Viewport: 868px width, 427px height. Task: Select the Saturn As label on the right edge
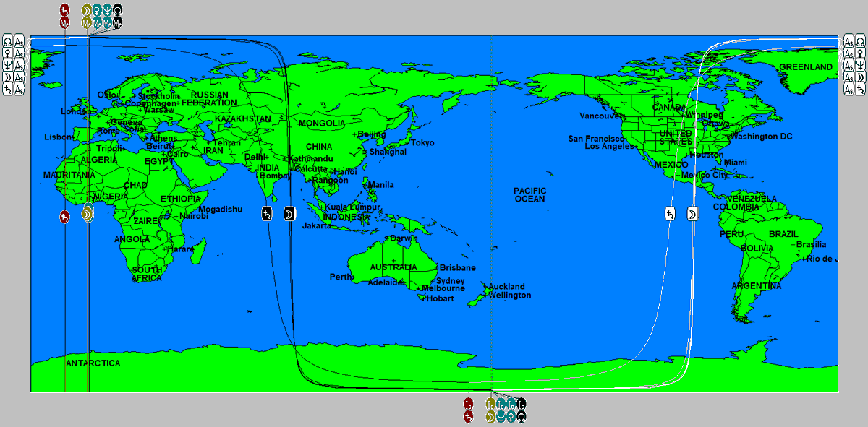(854, 90)
